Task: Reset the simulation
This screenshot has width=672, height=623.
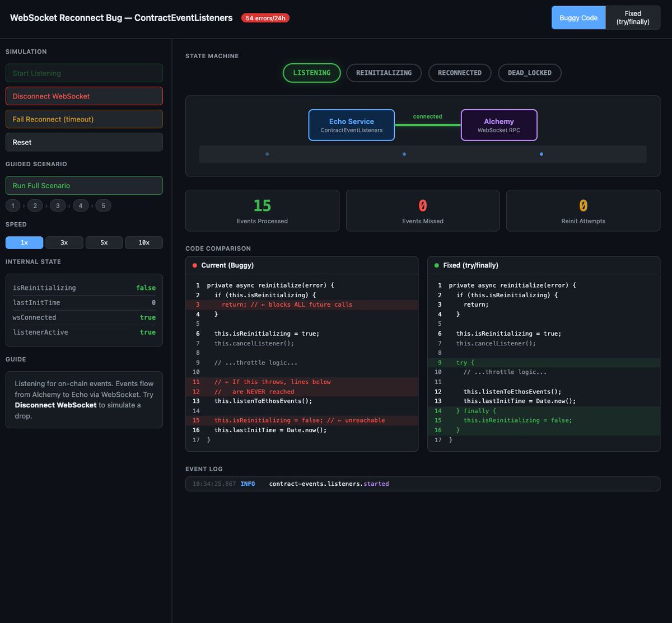Action: pos(84,142)
